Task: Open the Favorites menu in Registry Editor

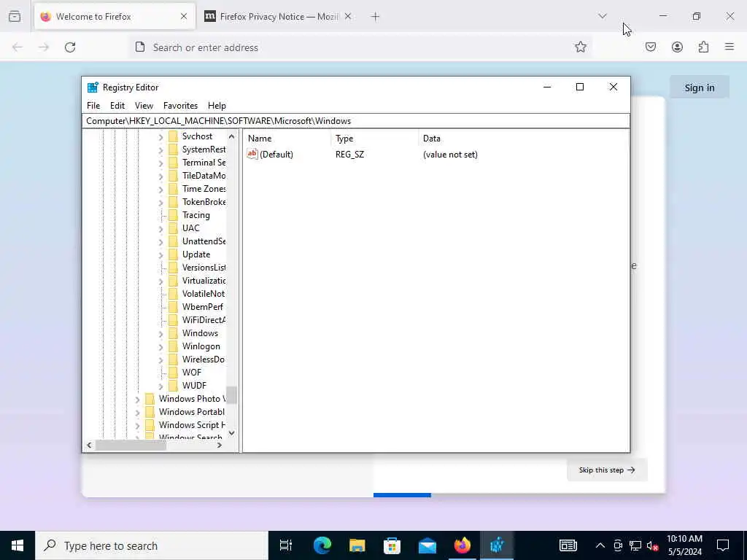Action: coord(181,106)
